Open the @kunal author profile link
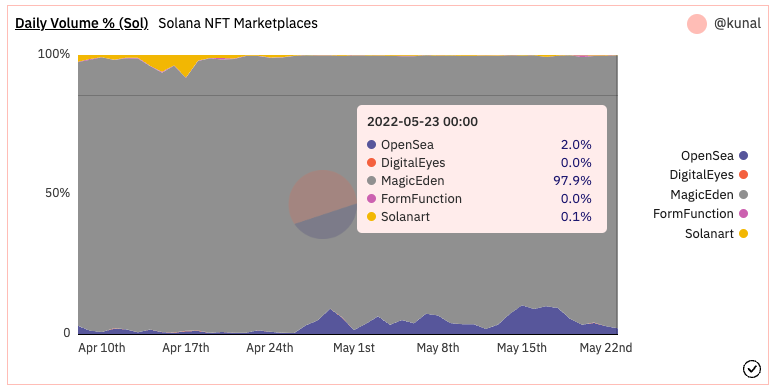 coord(737,23)
